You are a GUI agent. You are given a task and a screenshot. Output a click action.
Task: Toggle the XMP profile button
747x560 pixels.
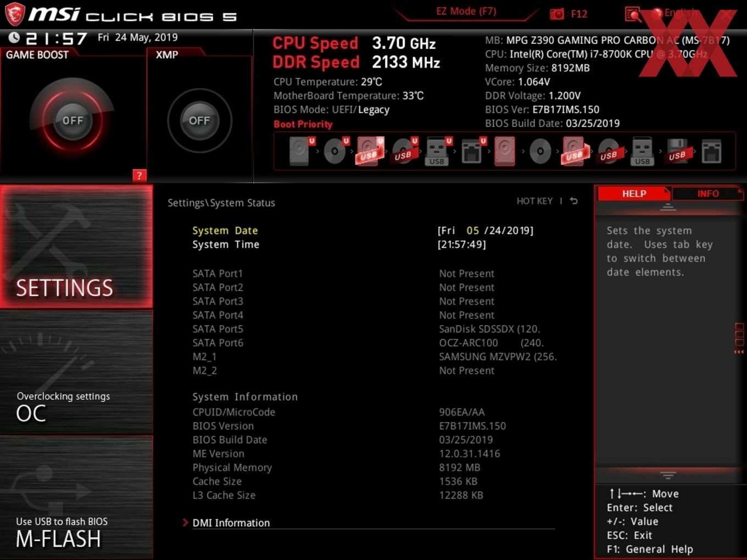[199, 120]
